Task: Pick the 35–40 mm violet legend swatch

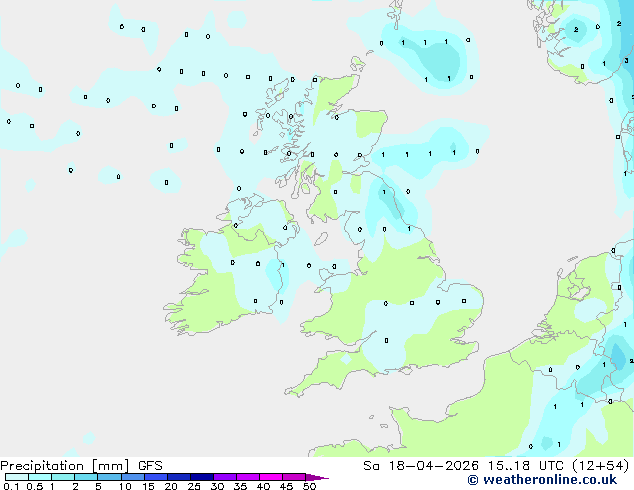Action: pyautogui.click(x=248, y=477)
